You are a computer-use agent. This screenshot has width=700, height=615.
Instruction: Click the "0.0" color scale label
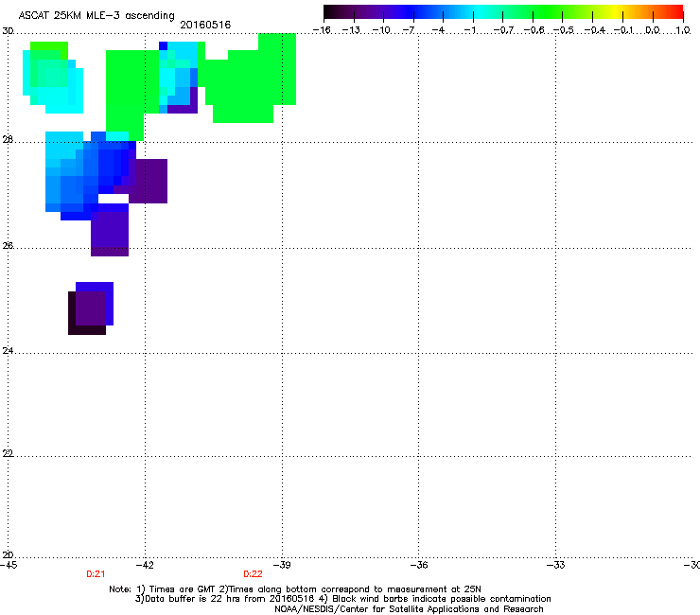653,30
